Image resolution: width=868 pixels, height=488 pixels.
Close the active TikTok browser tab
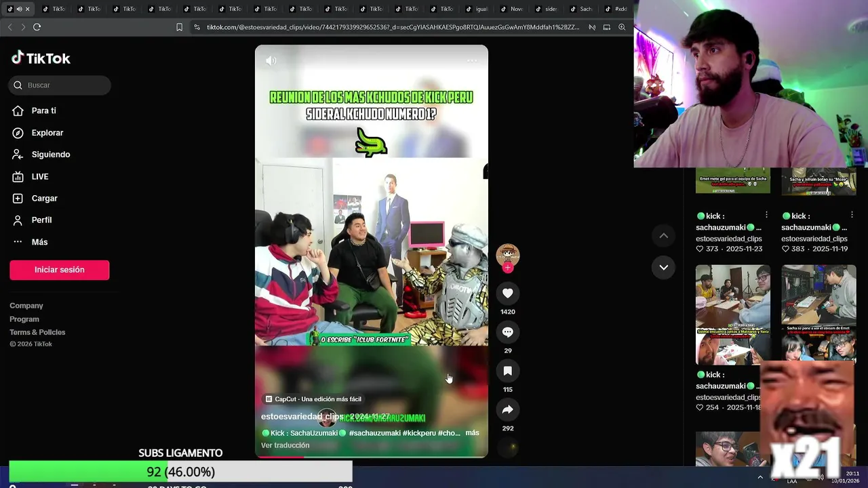pyautogui.click(x=28, y=9)
